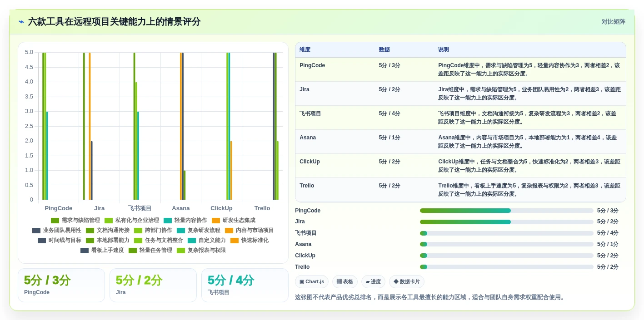
Task: Click the PingCode progress bar
Action: click(x=507, y=211)
